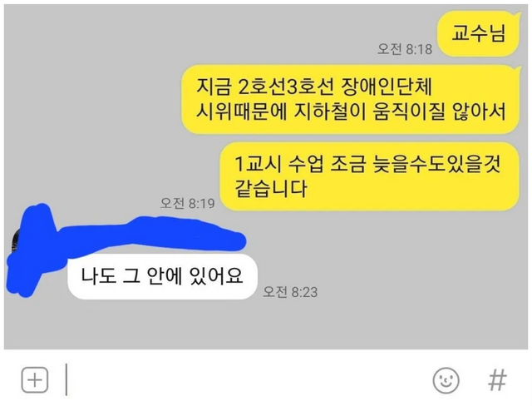Select the 1교시 수업 조금 늦을수도 message
Image resolution: width=532 pixels, height=416 pixels.
(x=370, y=176)
